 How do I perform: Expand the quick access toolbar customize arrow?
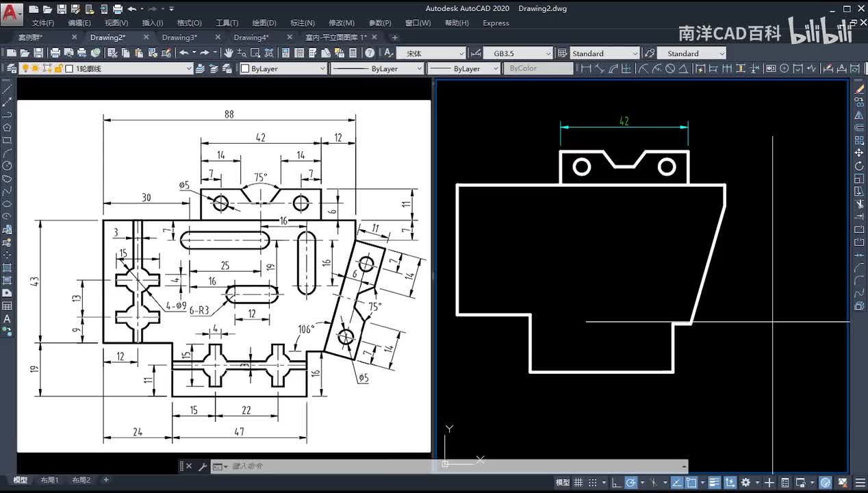tap(171, 9)
